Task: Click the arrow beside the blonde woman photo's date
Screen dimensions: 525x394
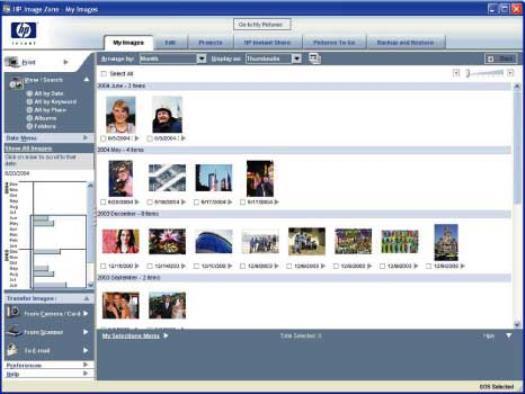Action: coord(137,138)
